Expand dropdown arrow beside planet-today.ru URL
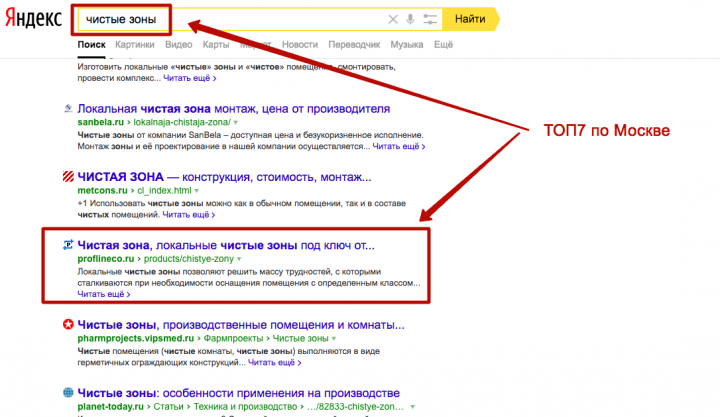The image size is (720, 417). [x=412, y=407]
